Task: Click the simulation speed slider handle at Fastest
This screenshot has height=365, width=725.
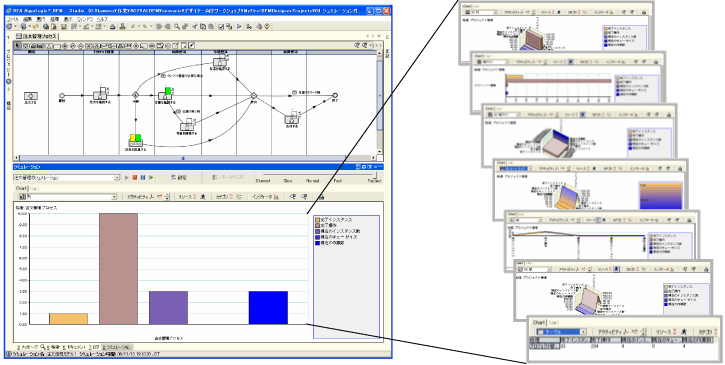Action: coord(376,176)
